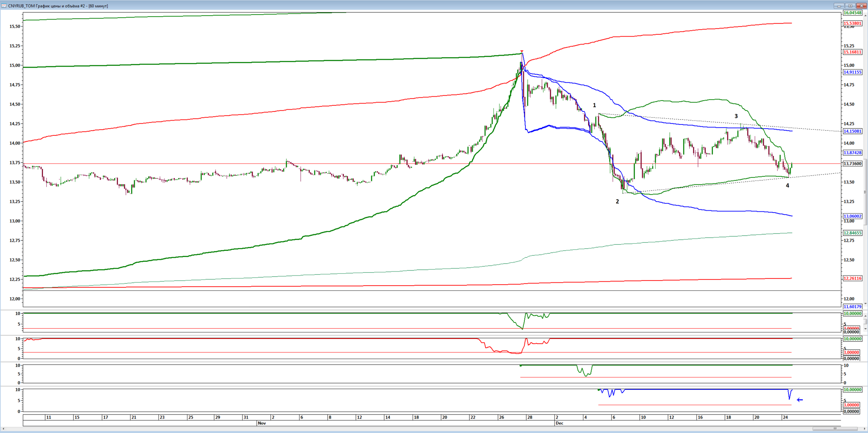The height and width of the screenshot is (433, 868).
Task: Click the blue arrow in bottom indicator
Action: pyautogui.click(x=800, y=400)
